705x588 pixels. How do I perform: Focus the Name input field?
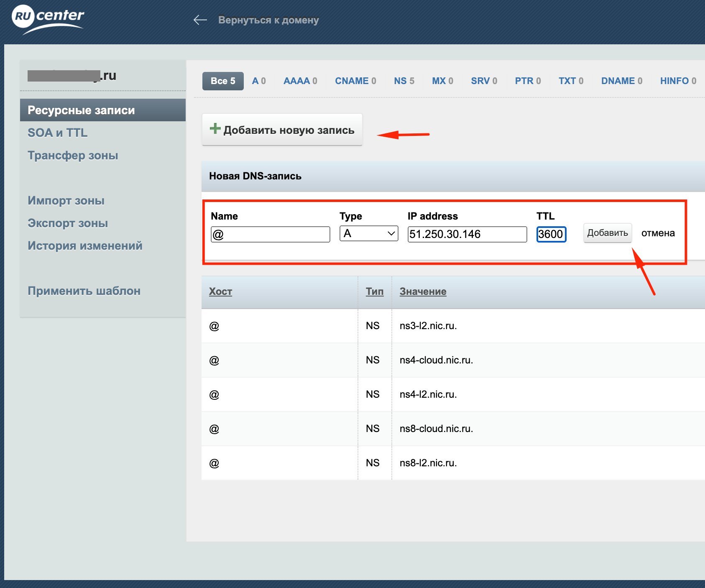(271, 234)
